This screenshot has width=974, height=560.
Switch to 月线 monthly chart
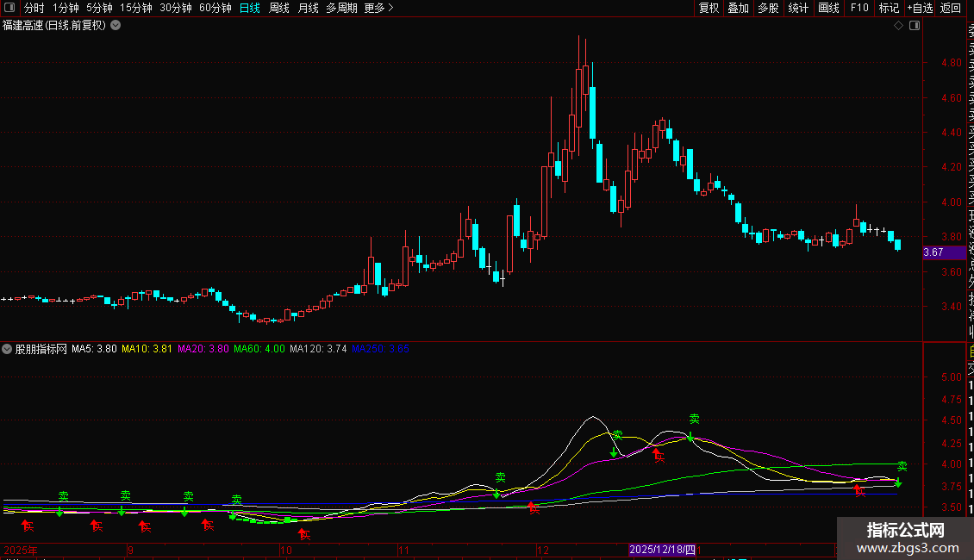point(308,8)
